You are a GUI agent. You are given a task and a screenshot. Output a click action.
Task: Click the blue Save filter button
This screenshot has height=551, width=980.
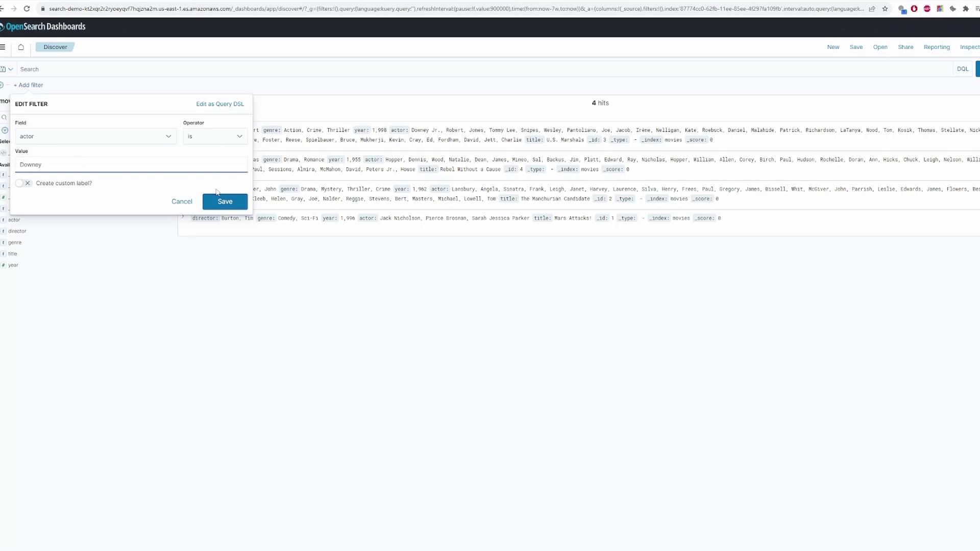tap(225, 202)
